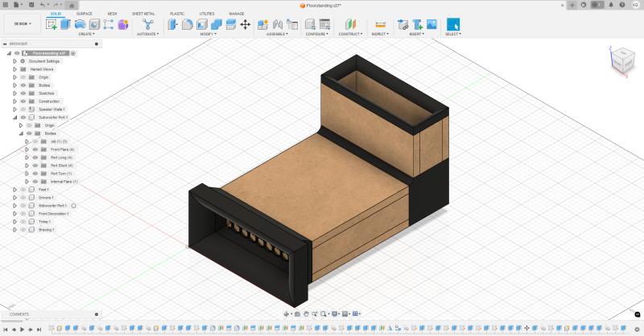644x336 pixels.
Task: Switch to the Surface tab
Action: [x=84, y=14]
